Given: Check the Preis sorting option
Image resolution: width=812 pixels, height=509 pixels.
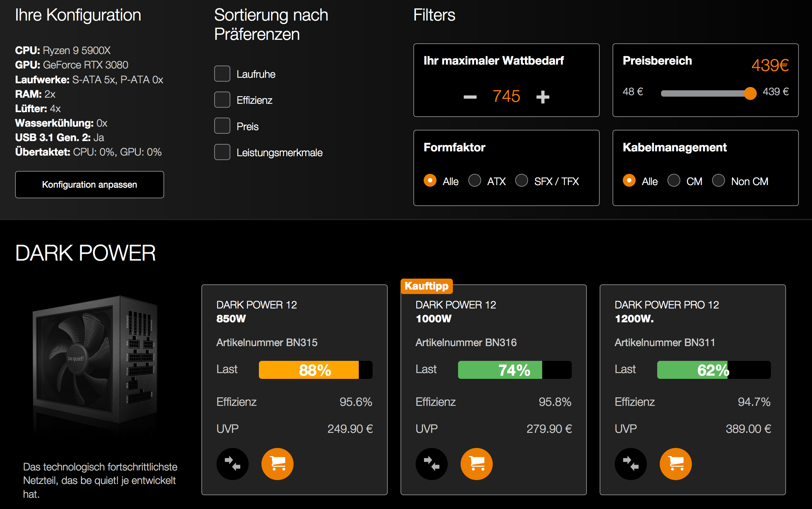Looking at the screenshot, I should tap(222, 126).
